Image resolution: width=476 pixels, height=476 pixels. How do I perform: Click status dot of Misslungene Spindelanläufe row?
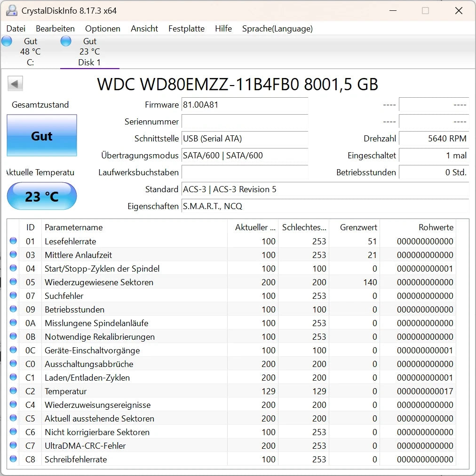tap(13, 323)
